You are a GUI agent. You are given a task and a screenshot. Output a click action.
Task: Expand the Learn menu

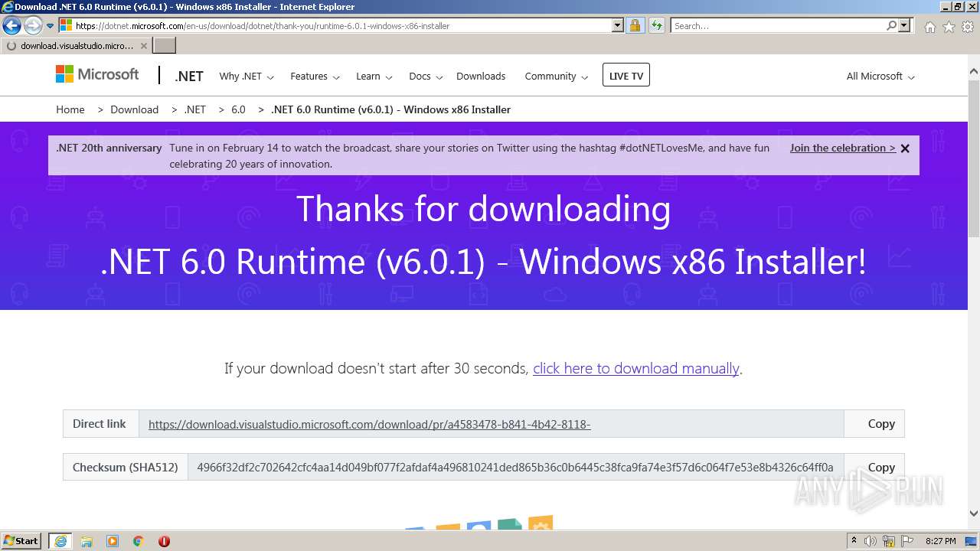pyautogui.click(x=374, y=76)
